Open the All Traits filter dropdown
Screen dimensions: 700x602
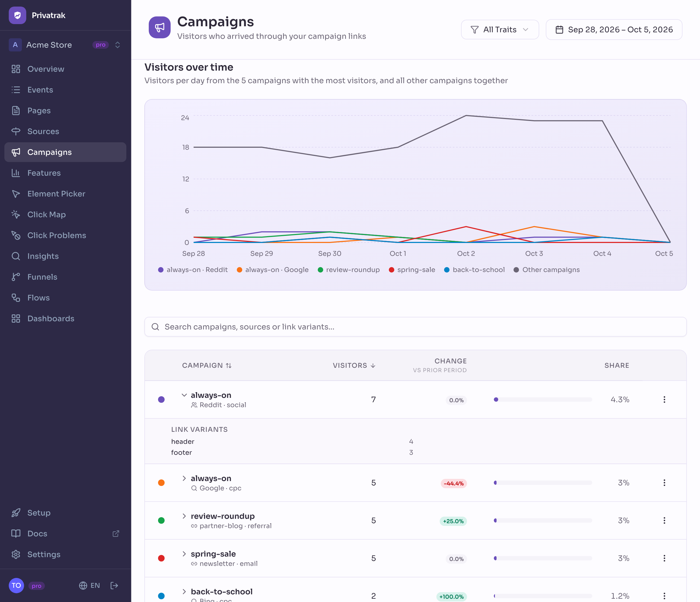click(500, 30)
